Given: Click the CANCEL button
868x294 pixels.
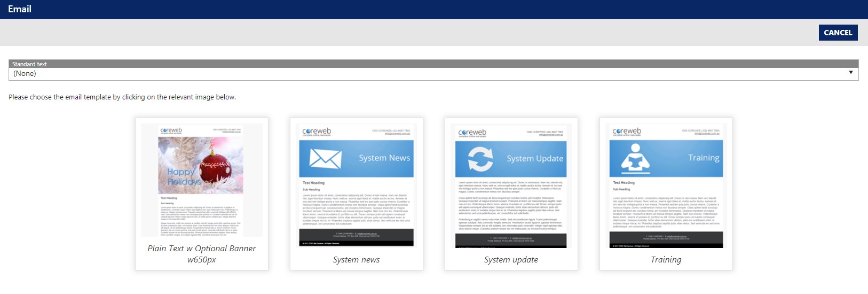Looking at the screenshot, I should (838, 33).
